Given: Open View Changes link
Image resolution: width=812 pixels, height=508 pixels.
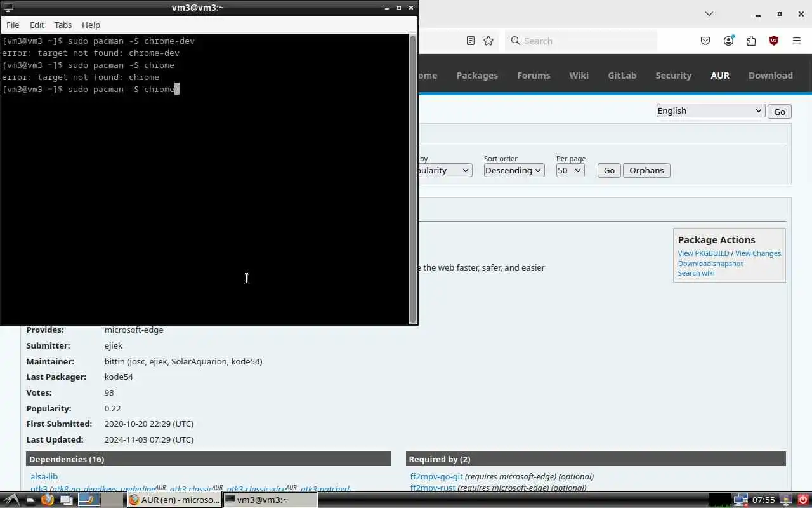Looking at the screenshot, I should 757,253.
